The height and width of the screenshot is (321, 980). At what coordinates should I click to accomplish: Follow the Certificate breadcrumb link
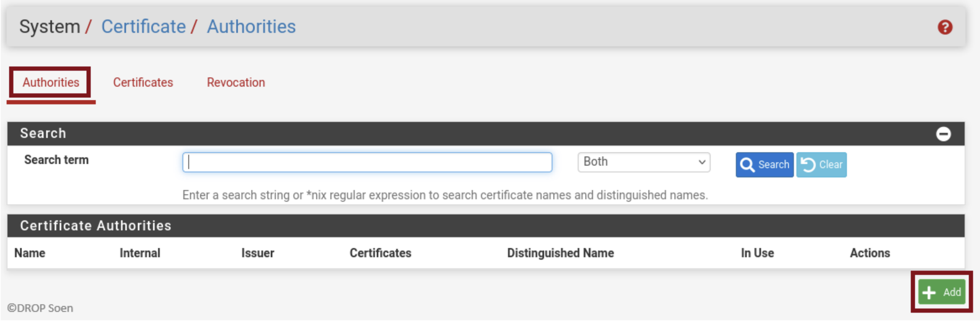(x=143, y=27)
